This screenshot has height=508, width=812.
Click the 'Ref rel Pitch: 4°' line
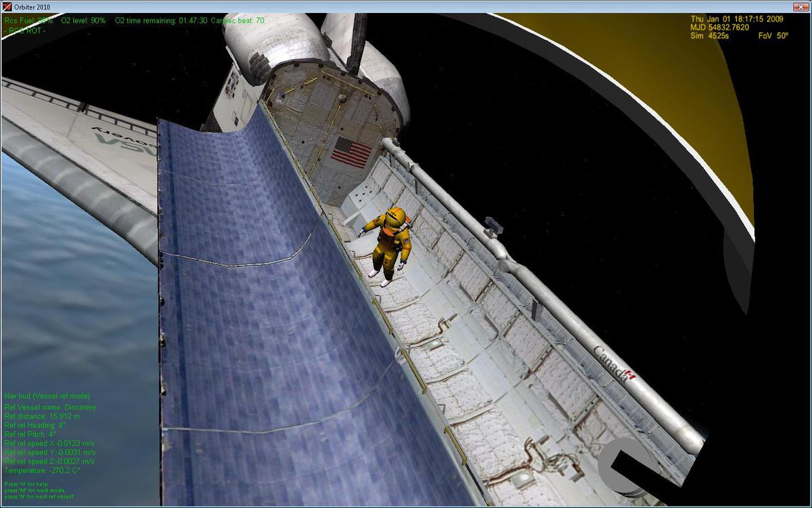coord(30,434)
